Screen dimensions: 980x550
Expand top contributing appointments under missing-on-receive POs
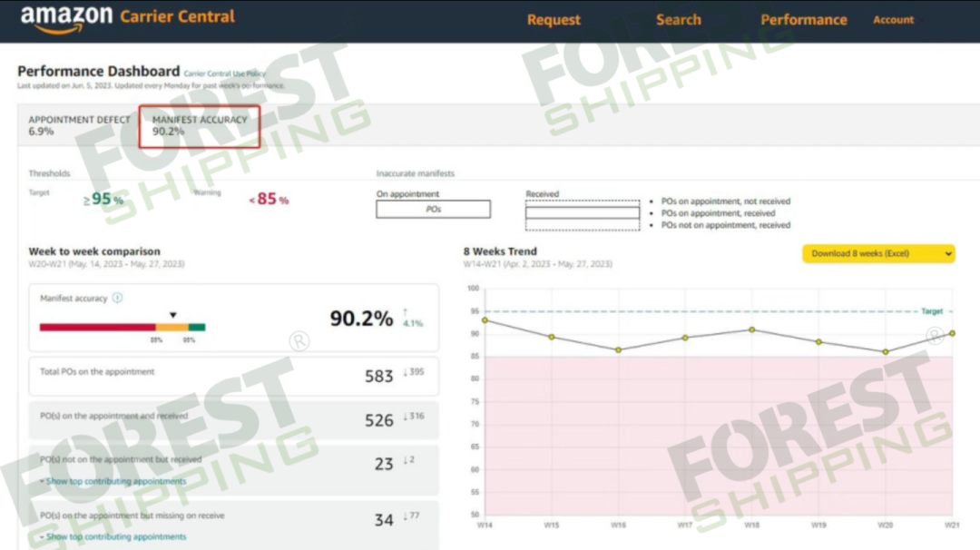115,536
